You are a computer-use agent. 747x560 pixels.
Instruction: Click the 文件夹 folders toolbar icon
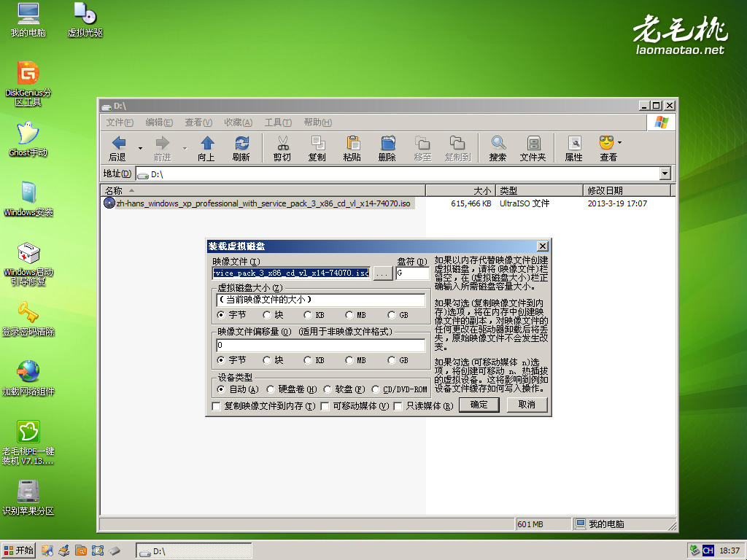pos(533,148)
